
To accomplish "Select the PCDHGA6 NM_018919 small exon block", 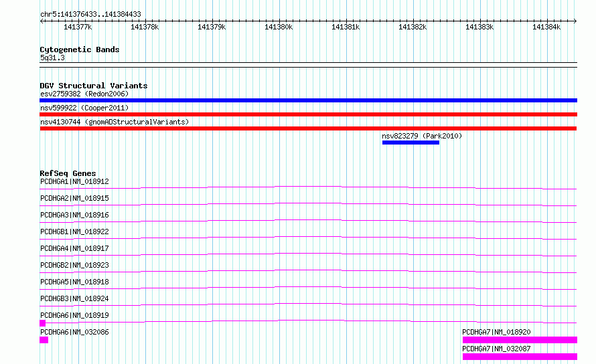I will point(43,323).
